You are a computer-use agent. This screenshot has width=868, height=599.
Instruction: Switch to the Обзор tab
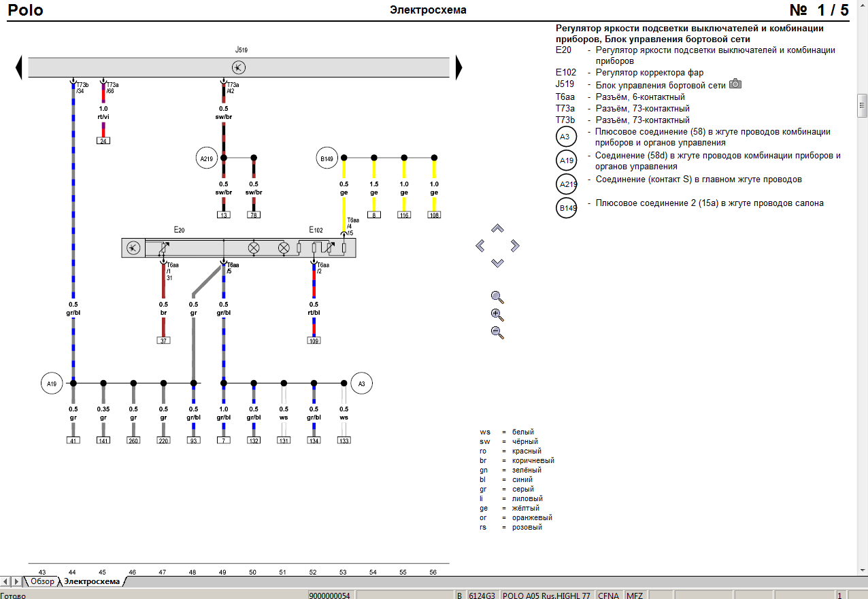[x=41, y=582]
